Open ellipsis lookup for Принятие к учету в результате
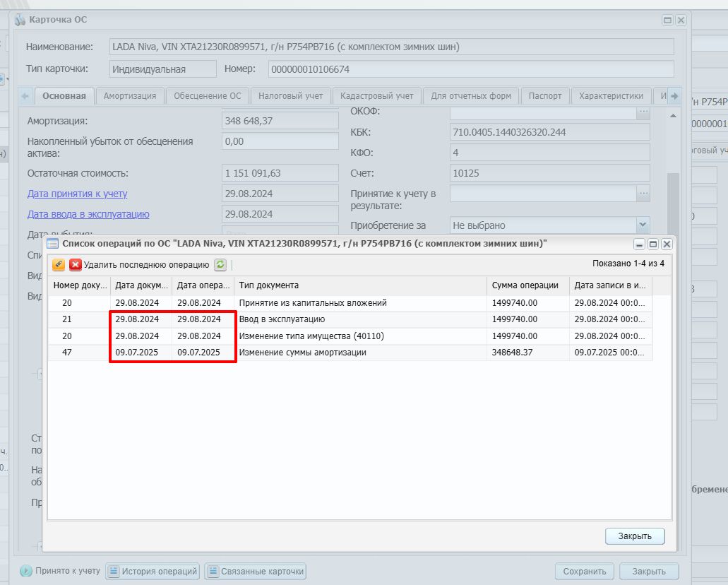 pyautogui.click(x=643, y=194)
